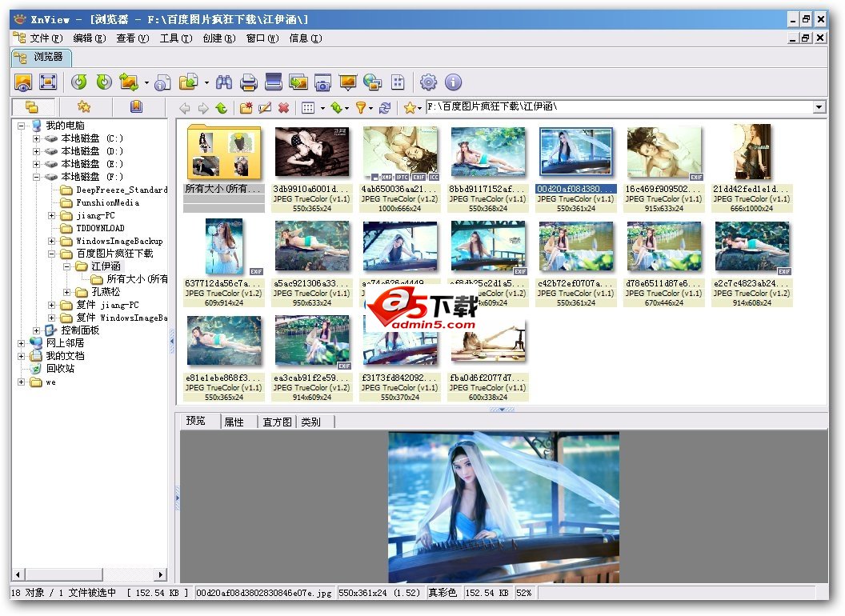Rotate the image counterclockwise
845x616 pixels.
[80, 82]
